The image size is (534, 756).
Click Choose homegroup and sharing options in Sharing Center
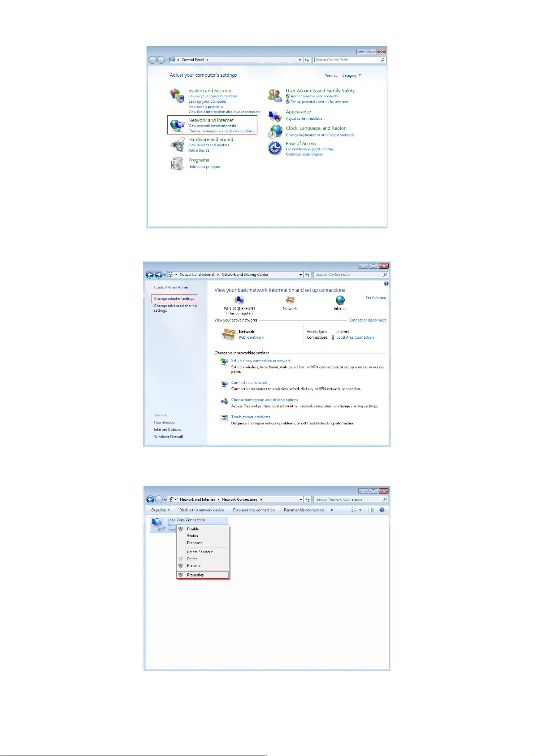pyautogui.click(x=265, y=400)
